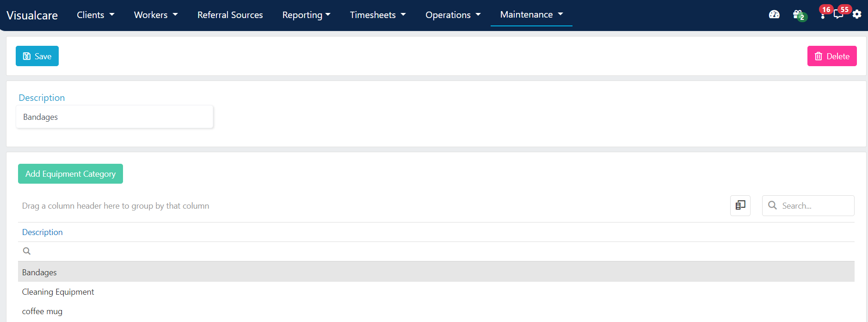Click the Description column filter input
Viewport: 868px width, 322px height.
[x=436, y=251]
